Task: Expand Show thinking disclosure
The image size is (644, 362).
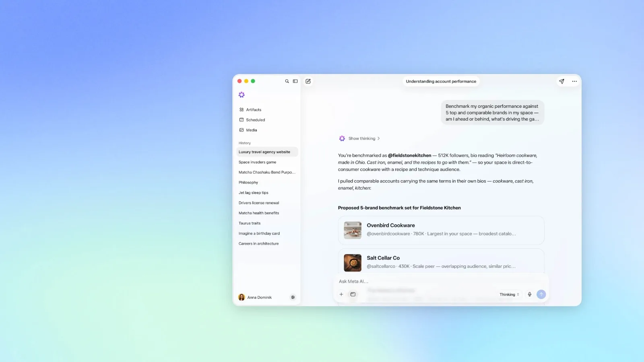Action: click(x=364, y=138)
